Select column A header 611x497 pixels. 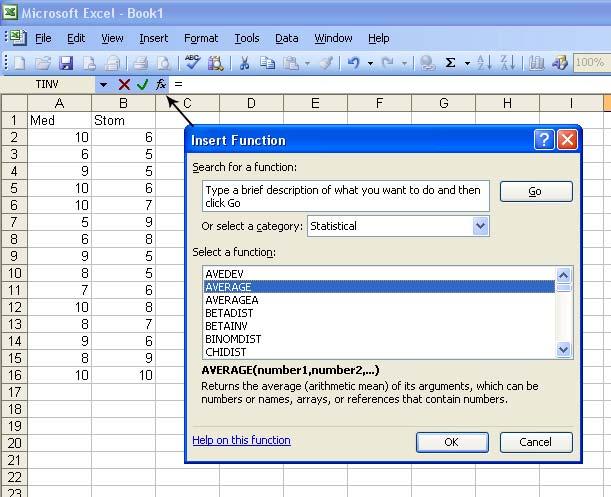coord(59,103)
